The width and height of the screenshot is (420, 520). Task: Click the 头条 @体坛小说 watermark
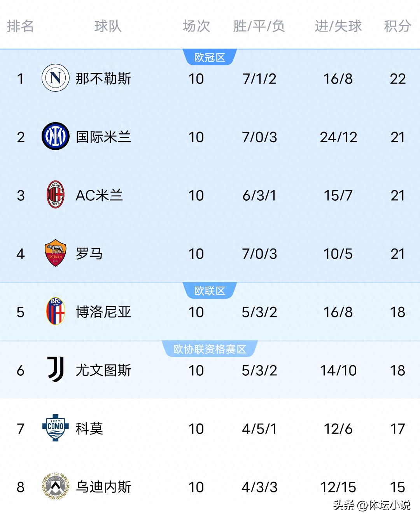371,505
